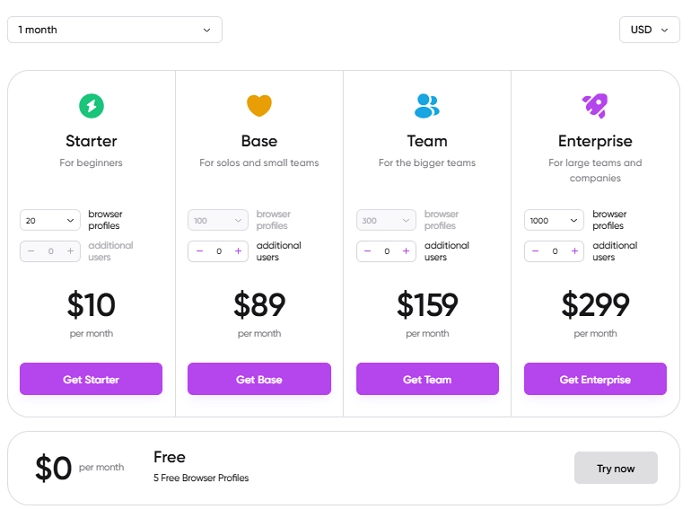Increase additional users for Base plan

click(238, 251)
